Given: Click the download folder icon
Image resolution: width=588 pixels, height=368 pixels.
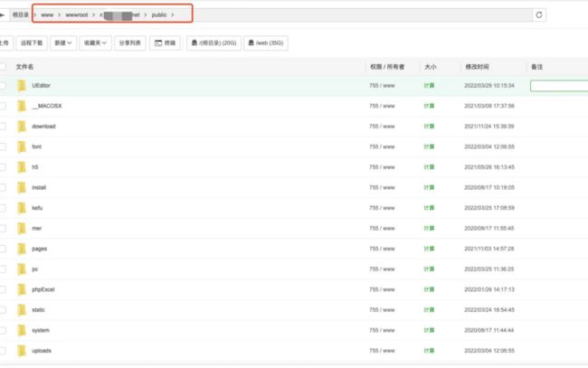Looking at the screenshot, I should click(x=22, y=127).
